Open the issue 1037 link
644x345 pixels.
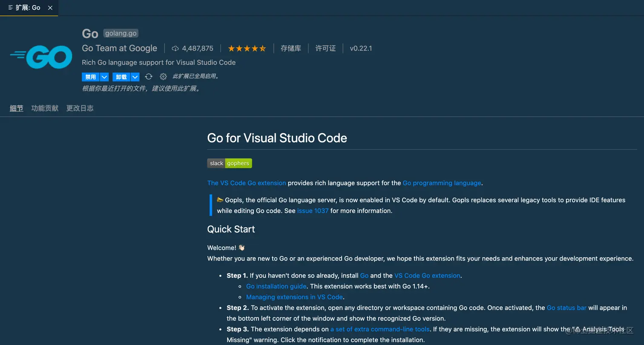(313, 211)
